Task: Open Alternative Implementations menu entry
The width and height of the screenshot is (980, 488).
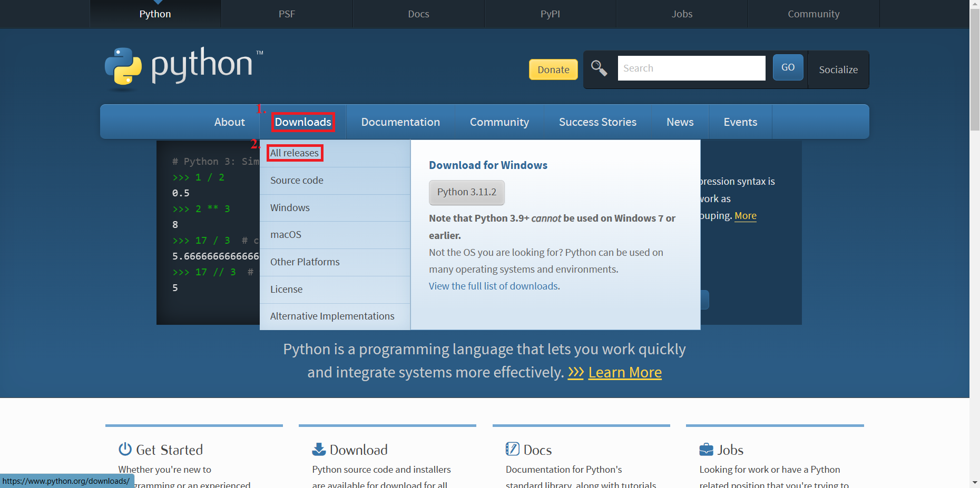Action: pyautogui.click(x=335, y=316)
